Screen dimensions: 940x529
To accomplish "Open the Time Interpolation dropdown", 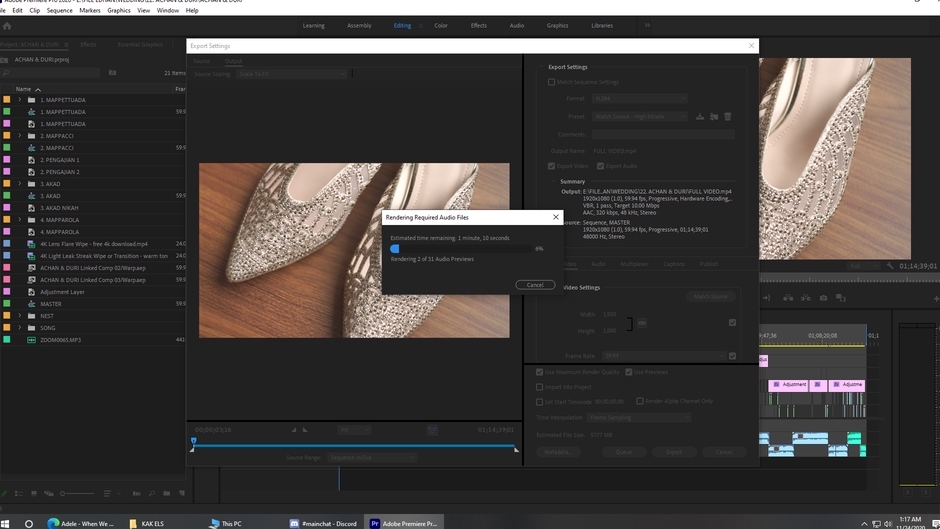I will click(638, 417).
